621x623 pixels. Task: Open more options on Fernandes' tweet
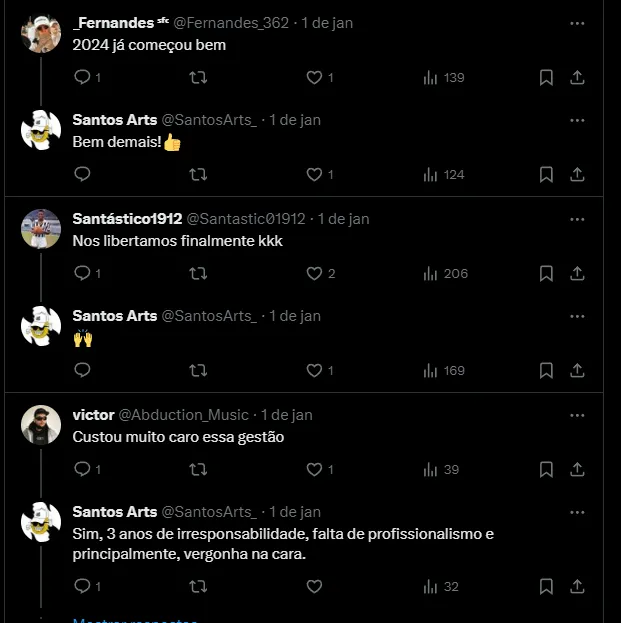coord(577,22)
